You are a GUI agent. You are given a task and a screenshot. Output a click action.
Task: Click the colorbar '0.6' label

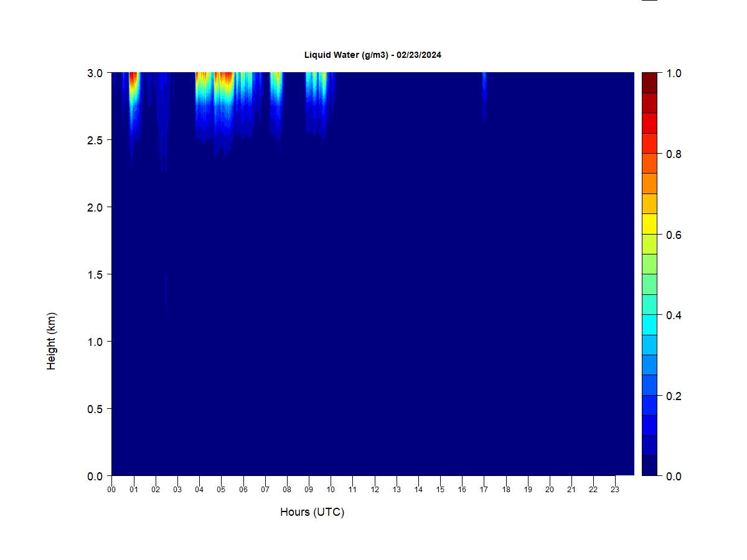(x=674, y=235)
